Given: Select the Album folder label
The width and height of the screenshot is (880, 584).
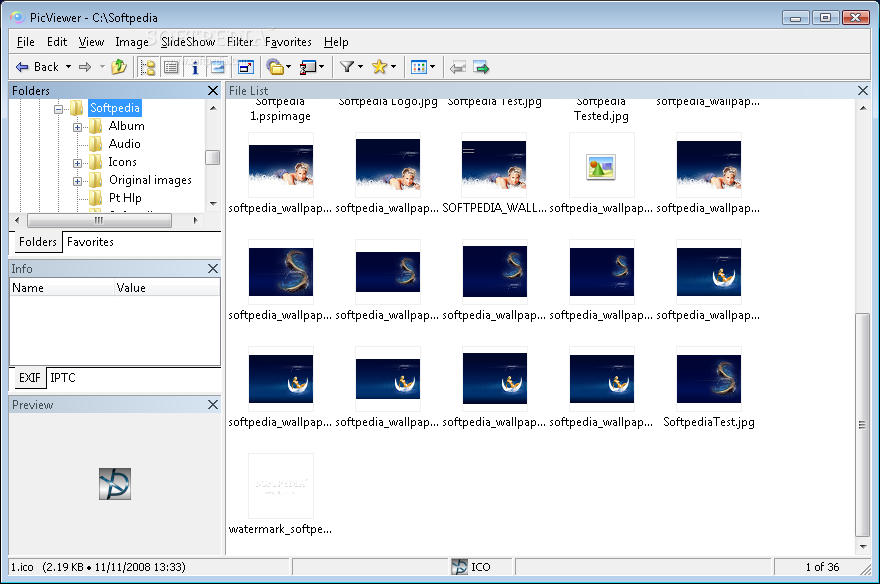Looking at the screenshot, I should point(126,126).
